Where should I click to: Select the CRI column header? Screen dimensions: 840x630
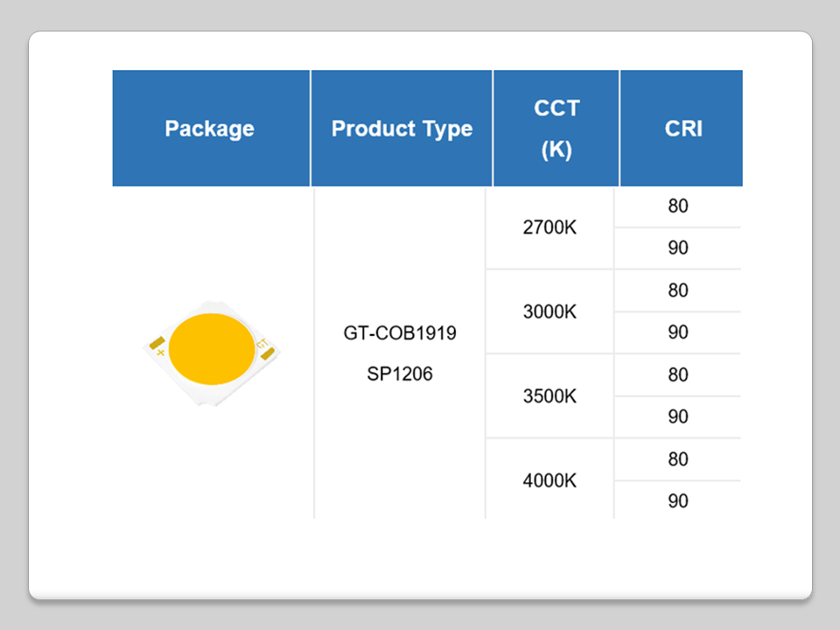pyautogui.click(x=683, y=129)
